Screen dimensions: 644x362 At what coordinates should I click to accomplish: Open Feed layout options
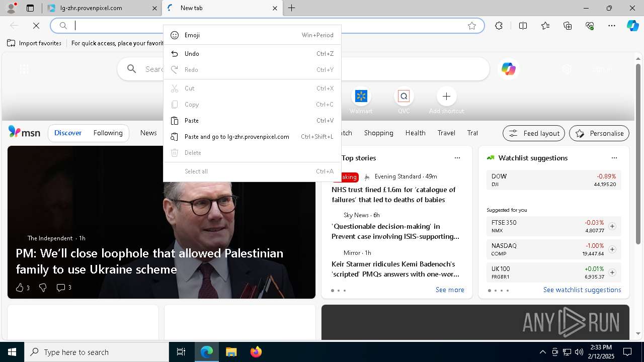[534, 133]
